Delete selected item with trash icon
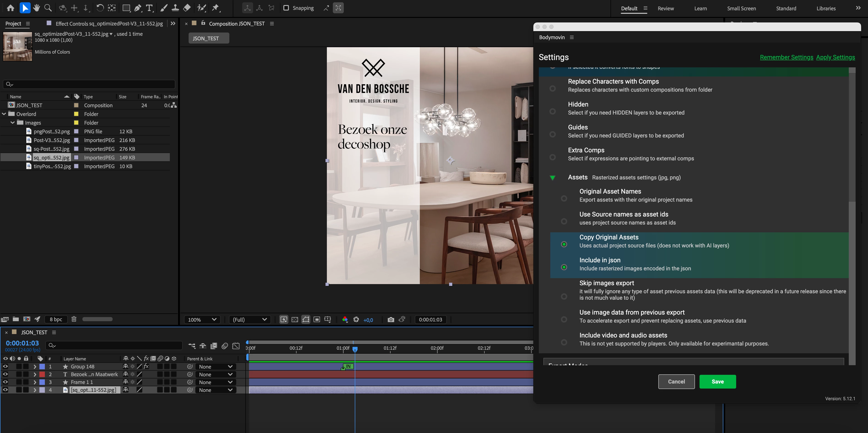Image resolution: width=868 pixels, height=433 pixels. point(74,319)
